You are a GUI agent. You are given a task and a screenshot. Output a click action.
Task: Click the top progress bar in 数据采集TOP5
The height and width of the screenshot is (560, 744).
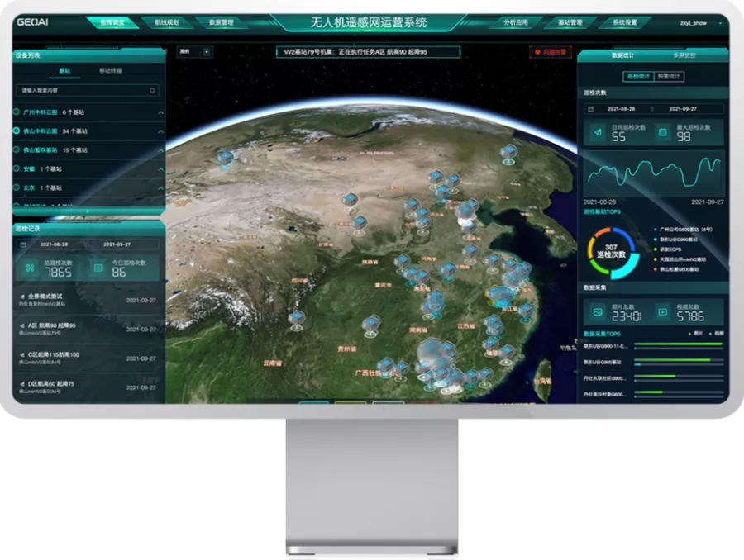[679, 344]
